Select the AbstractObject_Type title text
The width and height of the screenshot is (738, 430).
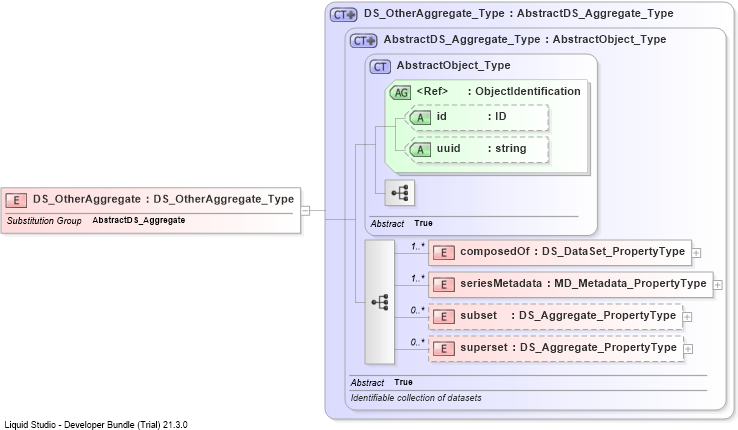click(453, 65)
